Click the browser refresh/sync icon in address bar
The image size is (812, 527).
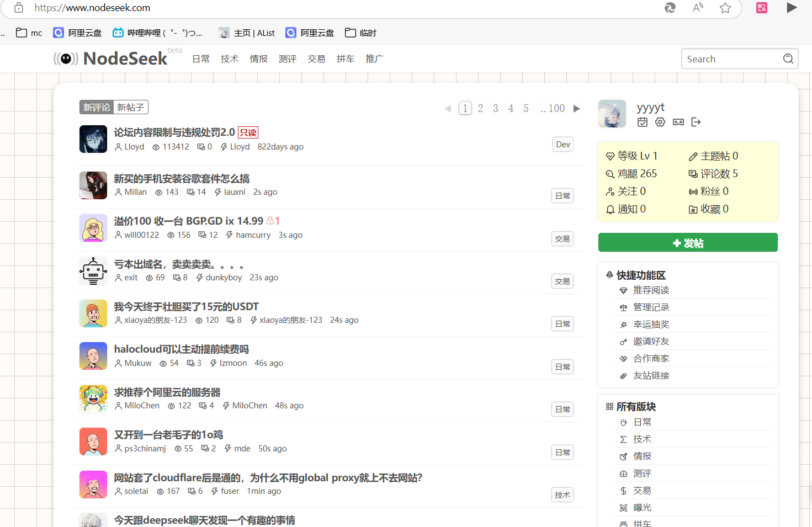[x=670, y=8]
